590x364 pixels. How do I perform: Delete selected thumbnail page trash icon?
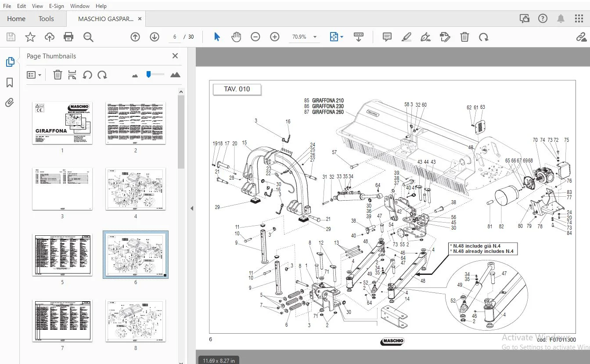point(58,75)
